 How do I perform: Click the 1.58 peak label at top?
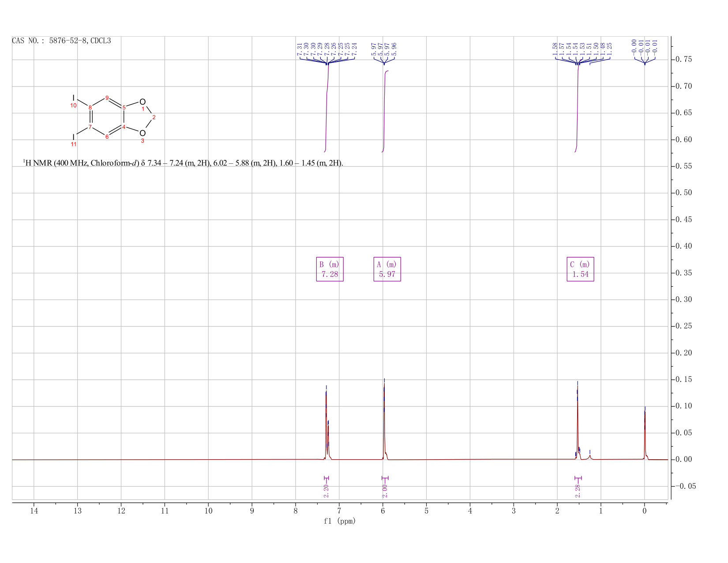[555, 49]
